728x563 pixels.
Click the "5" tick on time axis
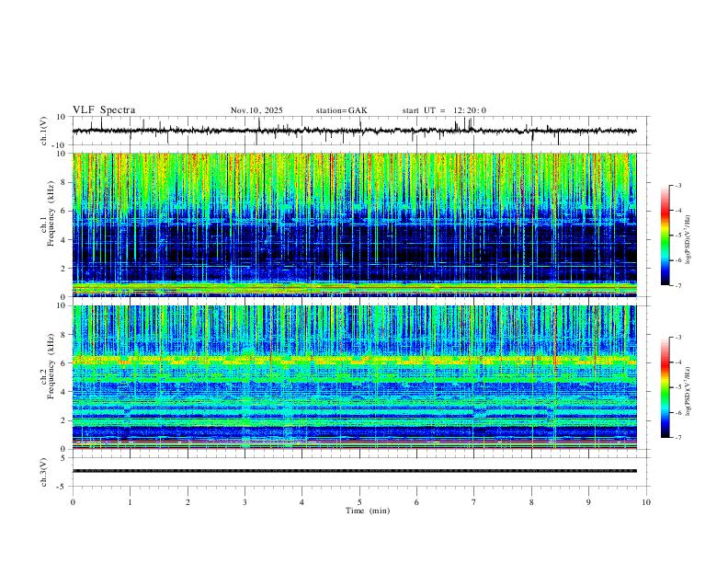click(359, 502)
